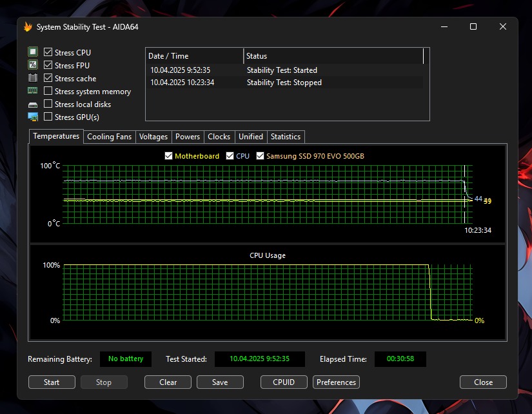Click the monitor icon beside Stress GPU(s)
532x414 pixels.
tap(33, 117)
